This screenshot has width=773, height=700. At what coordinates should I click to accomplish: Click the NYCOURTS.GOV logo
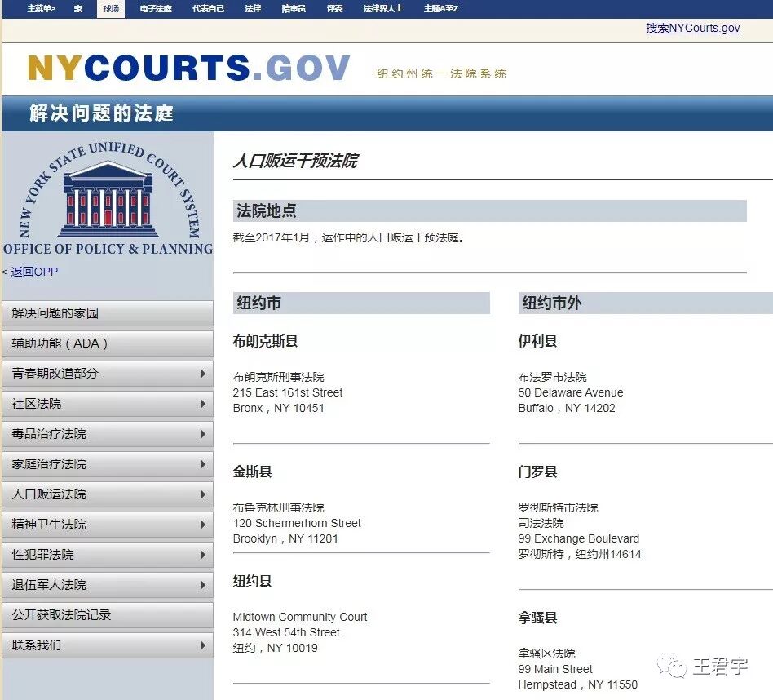(189, 68)
